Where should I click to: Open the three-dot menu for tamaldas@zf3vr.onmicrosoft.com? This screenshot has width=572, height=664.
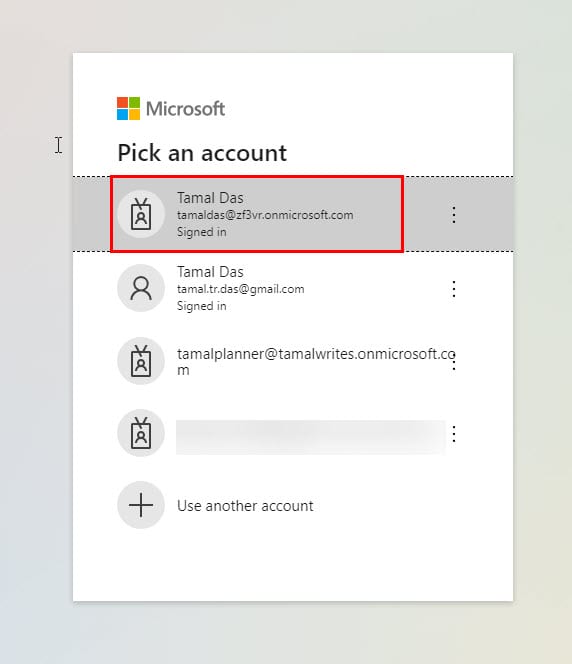[454, 215]
